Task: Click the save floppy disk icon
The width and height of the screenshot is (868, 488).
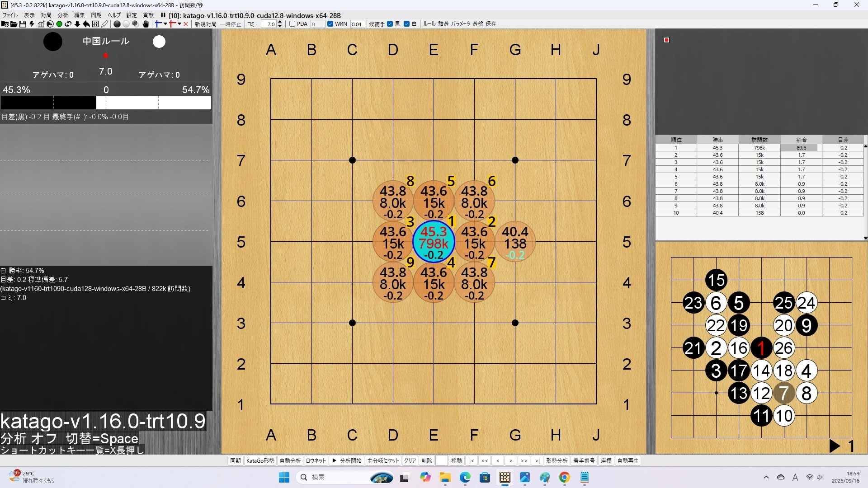Action: [23, 24]
